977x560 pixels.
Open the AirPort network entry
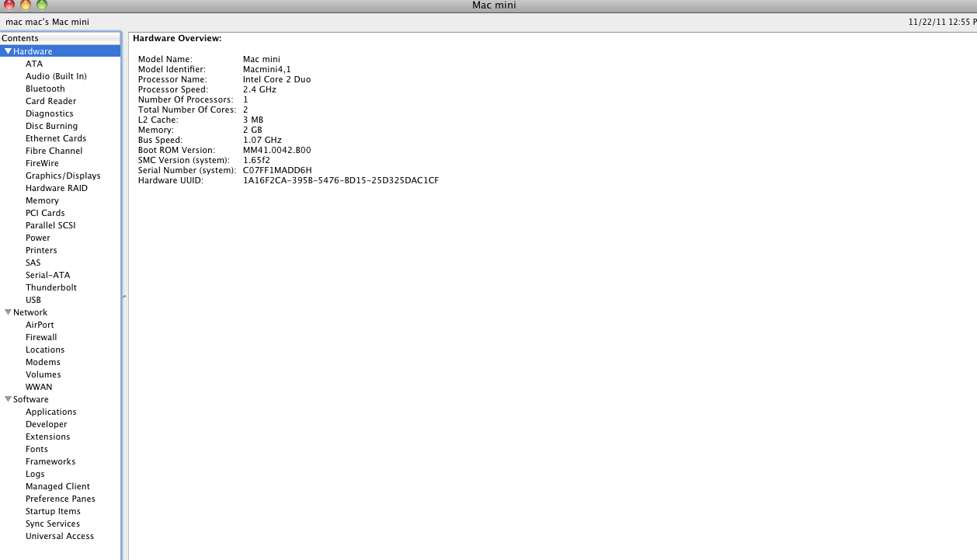[x=40, y=325]
